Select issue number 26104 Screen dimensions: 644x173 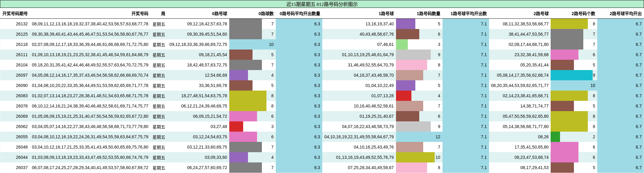(22, 65)
